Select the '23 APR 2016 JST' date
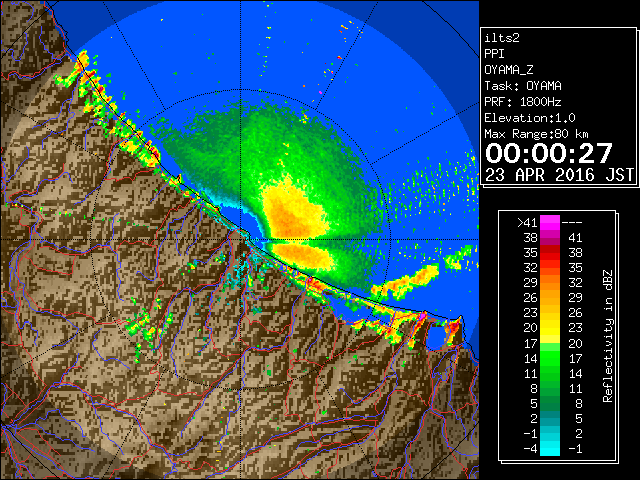 point(559,175)
